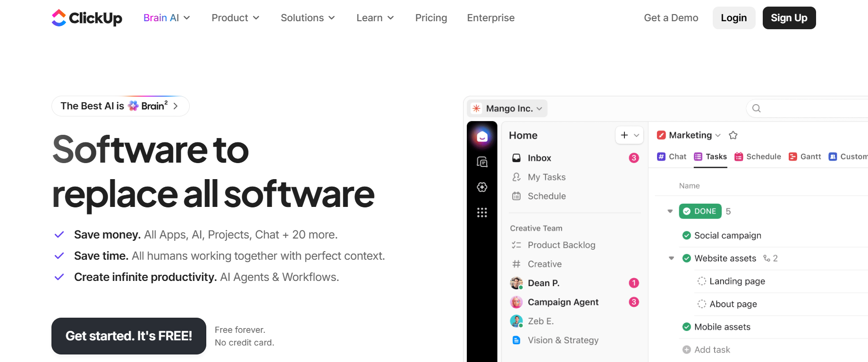Toggle the Social campaign done checkmark
Image resolution: width=868 pixels, height=362 pixels.
tap(687, 235)
